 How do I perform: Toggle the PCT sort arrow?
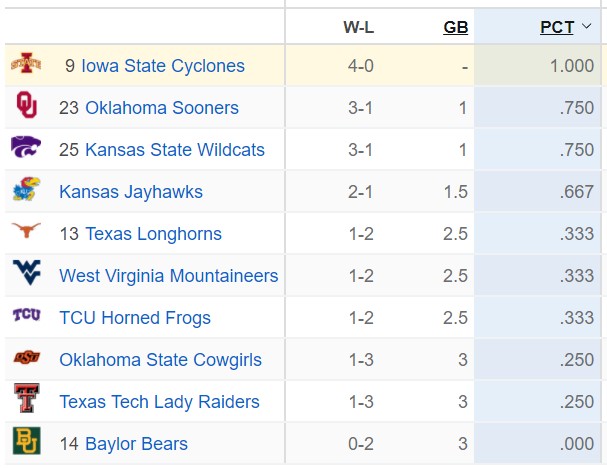(586, 26)
